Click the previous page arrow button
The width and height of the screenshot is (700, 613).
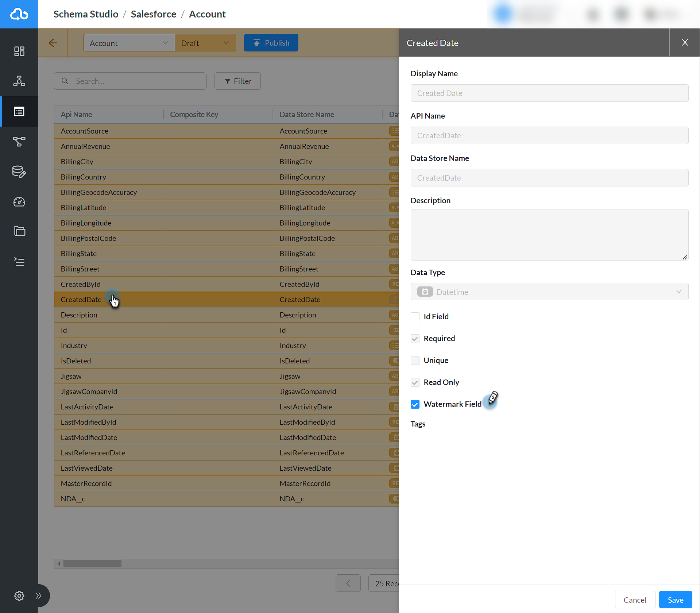click(x=348, y=583)
